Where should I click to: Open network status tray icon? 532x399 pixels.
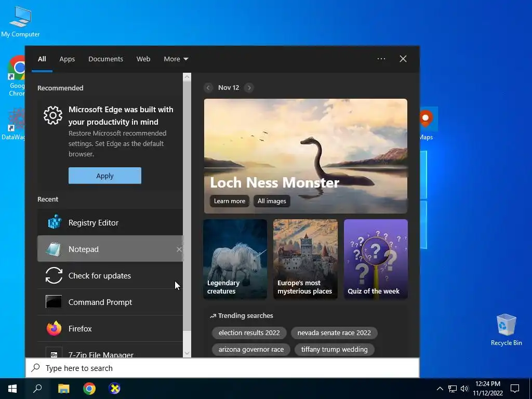tap(453, 389)
